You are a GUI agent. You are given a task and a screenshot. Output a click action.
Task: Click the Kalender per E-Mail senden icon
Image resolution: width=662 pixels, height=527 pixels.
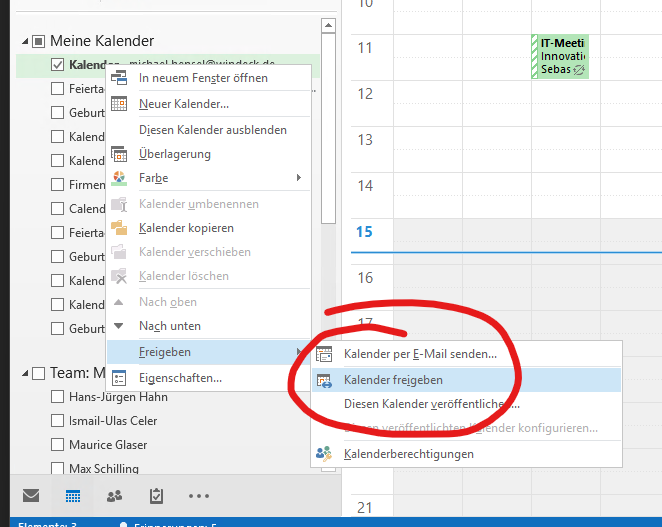tap(324, 354)
